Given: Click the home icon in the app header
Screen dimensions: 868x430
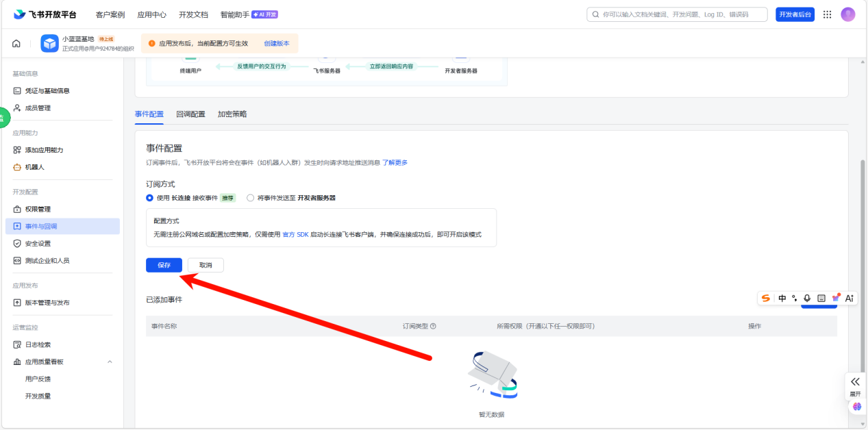Looking at the screenshot, I should coord(16,44).
